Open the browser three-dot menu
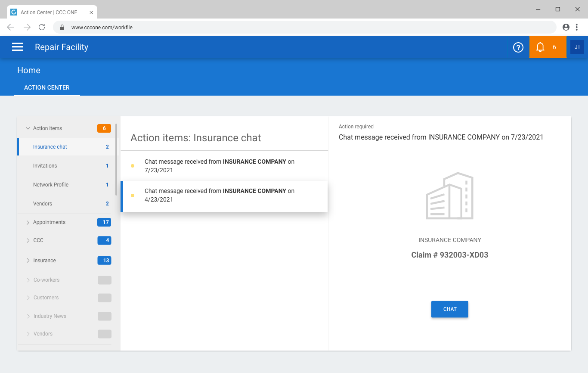The image size is (588, 373). click(x=577, y=27)
